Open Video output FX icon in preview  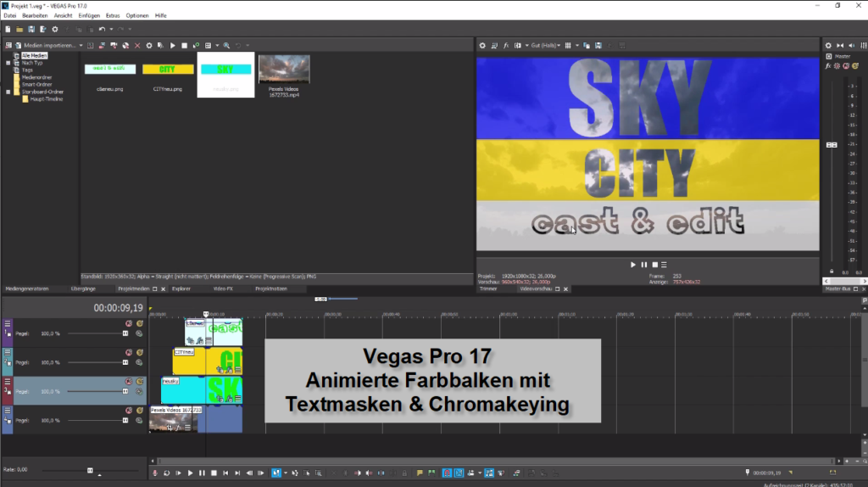point(506,46)
